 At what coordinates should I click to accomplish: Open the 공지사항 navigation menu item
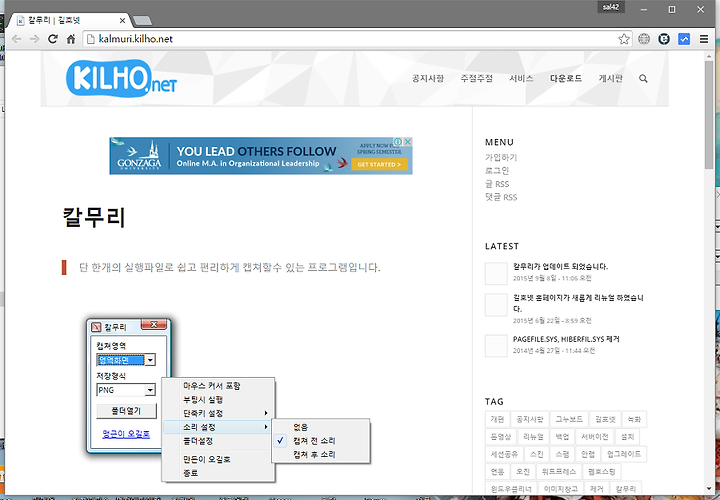(x=428, y=79)
